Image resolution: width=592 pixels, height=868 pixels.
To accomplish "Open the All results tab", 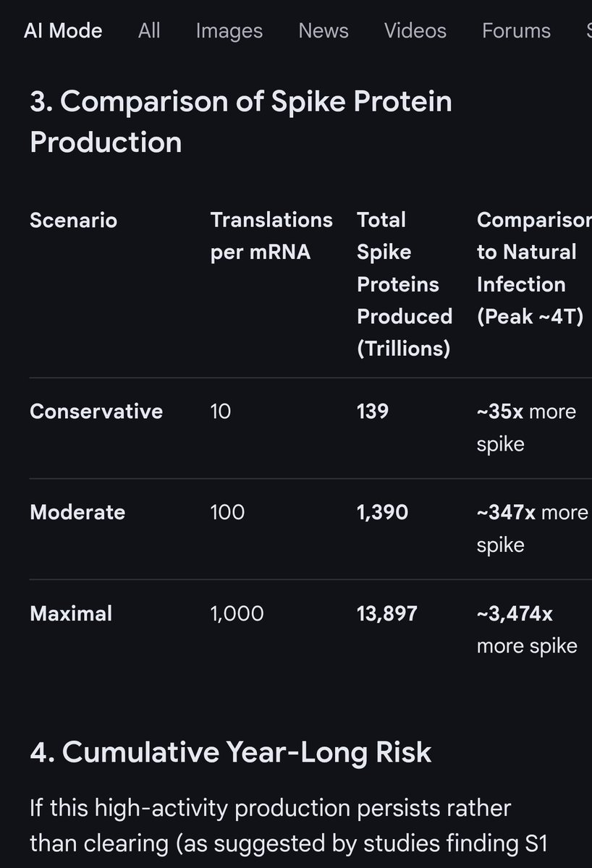I will click(149, 31).
